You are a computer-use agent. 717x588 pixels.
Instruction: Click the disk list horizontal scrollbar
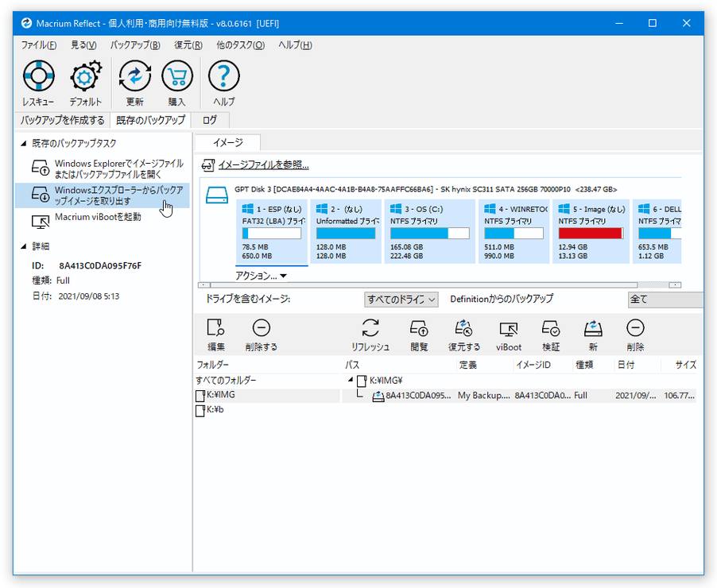point(440,284)
